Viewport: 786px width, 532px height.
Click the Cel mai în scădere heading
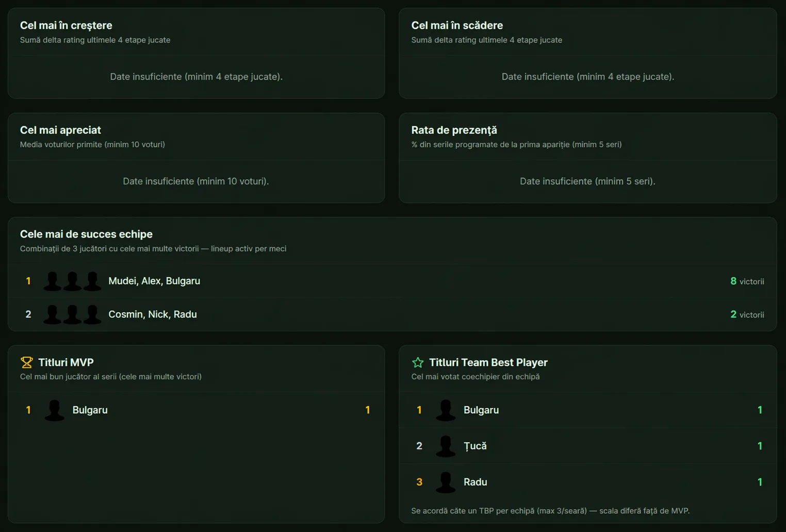[x=457, y=25]
